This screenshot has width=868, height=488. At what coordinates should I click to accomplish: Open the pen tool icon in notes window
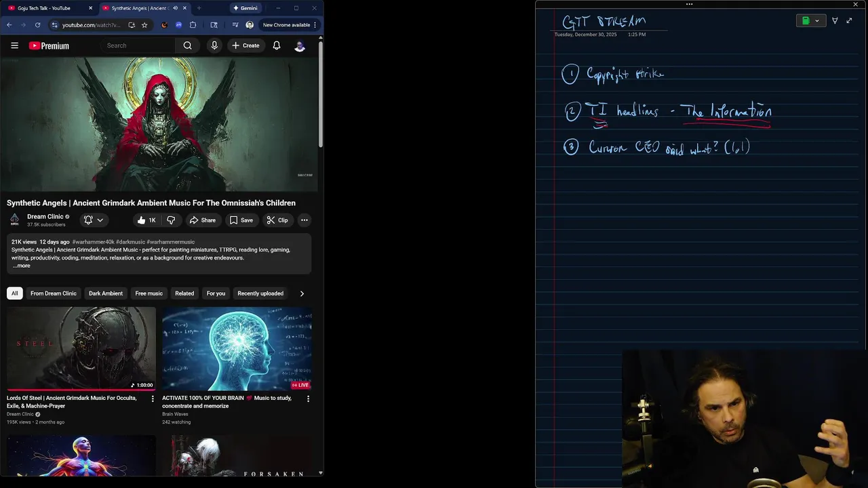pyautogui.click(x=835, y=21)
